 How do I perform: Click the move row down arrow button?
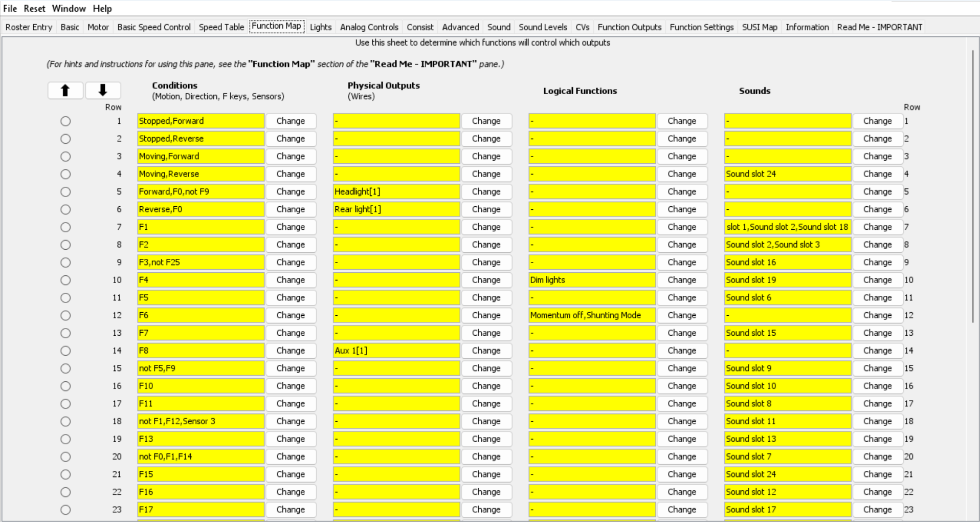coord(103,91)
